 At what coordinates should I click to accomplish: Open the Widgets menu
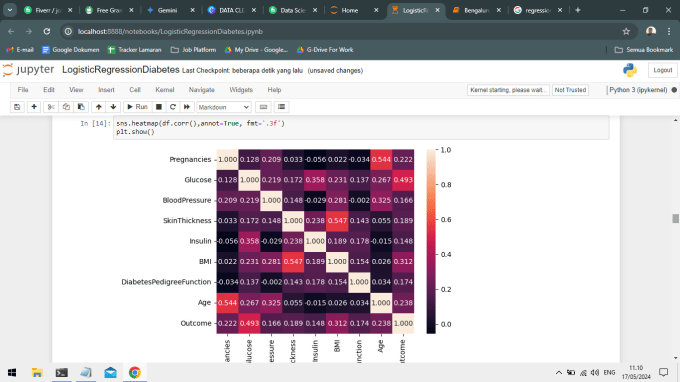[241, 90]
